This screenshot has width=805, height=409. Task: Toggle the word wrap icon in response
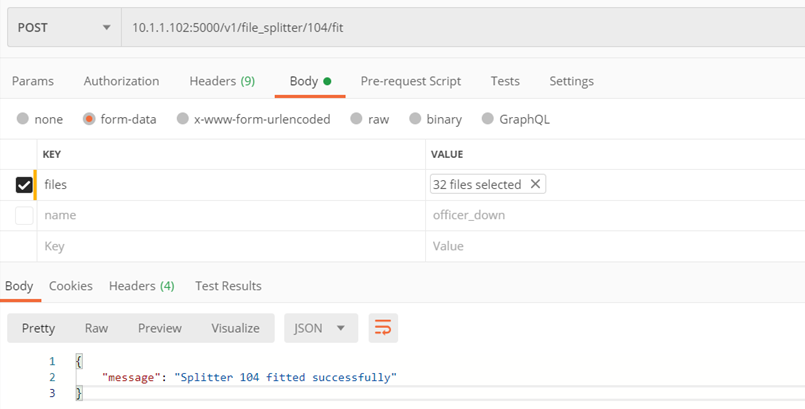tap(383, 328)
